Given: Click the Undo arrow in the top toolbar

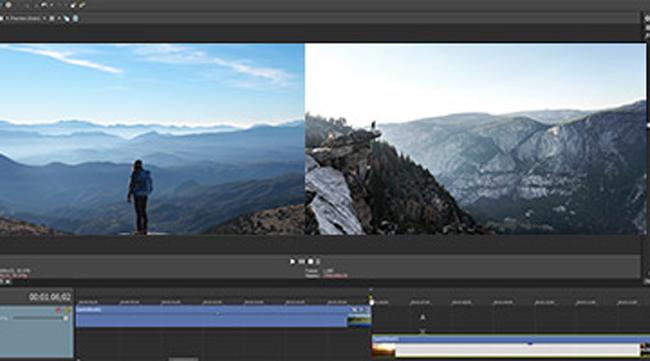Looking at the screenshot, I should pyautogui.click(x=44, y=5).
